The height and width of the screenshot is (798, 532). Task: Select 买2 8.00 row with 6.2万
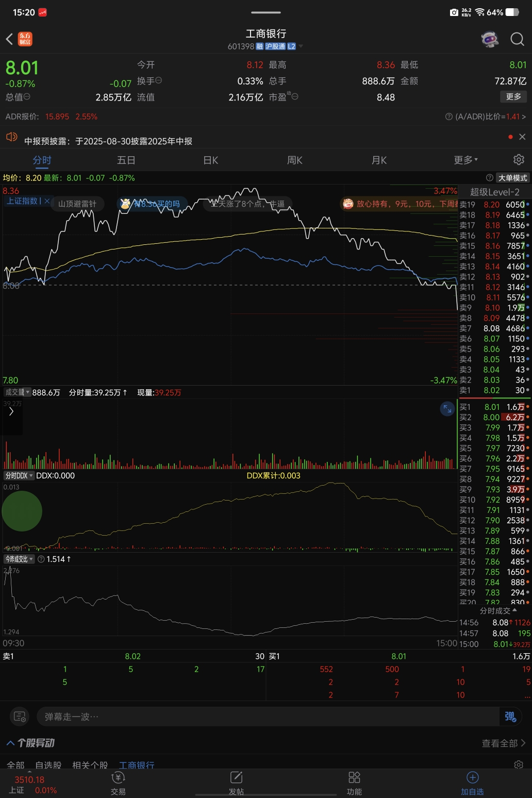[x=495, y=417]
